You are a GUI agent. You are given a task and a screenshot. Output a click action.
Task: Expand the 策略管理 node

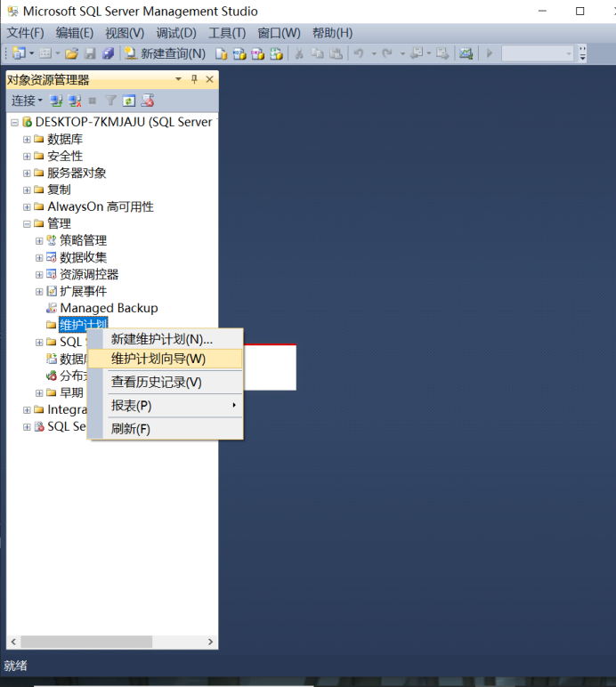(x=39, y=241)
